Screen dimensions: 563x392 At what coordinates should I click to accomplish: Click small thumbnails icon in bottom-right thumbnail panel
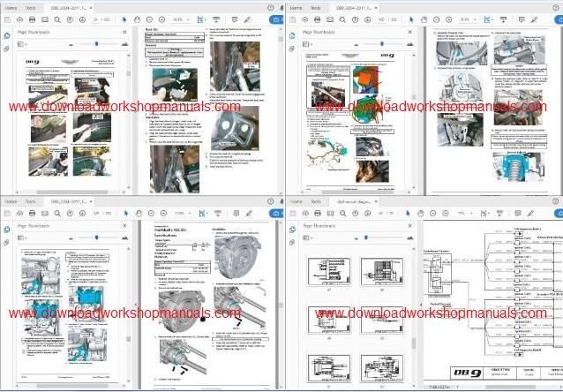pos(356,238)
